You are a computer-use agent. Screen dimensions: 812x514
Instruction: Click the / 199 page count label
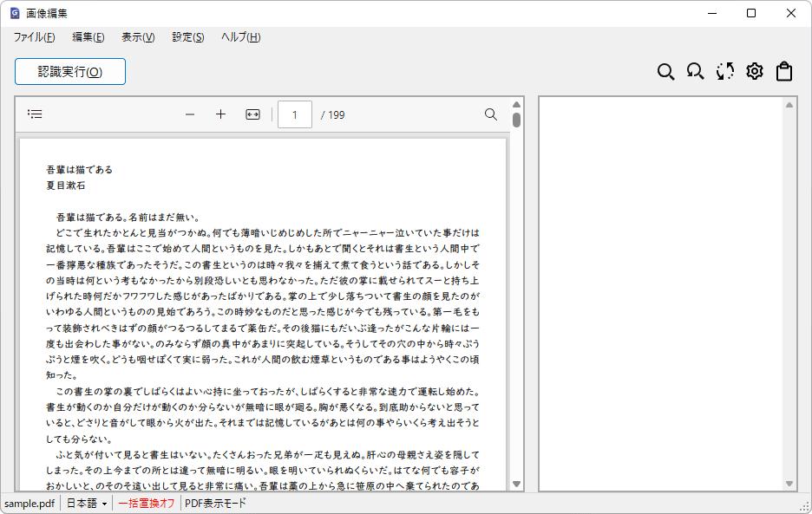pos(332,115)
